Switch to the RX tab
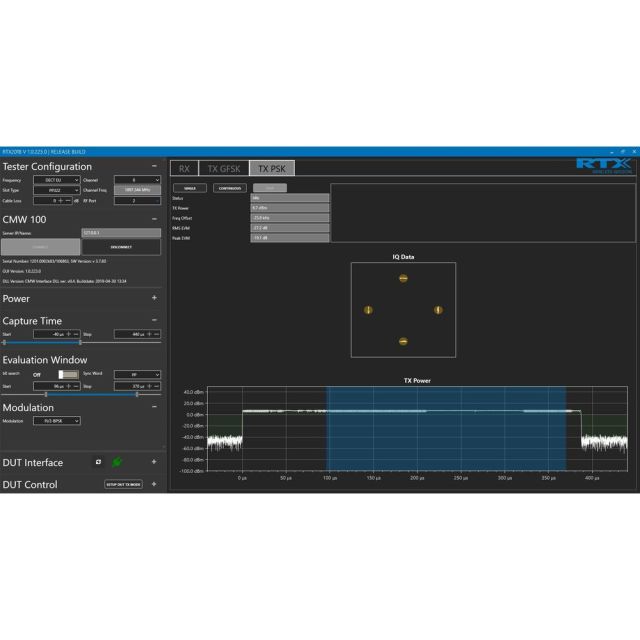 (184, 169)
